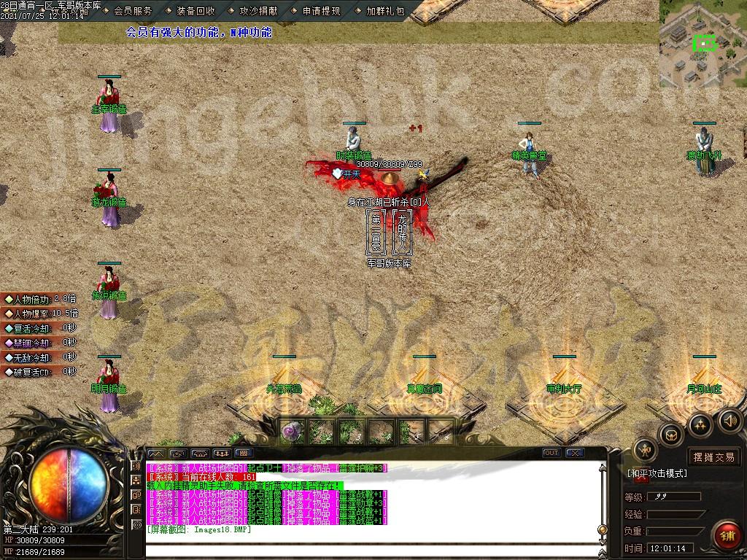Screen dimensions: 747x560
Task: Click the 摆摊交易 stall trade button
Action: [x=713, y=457]
